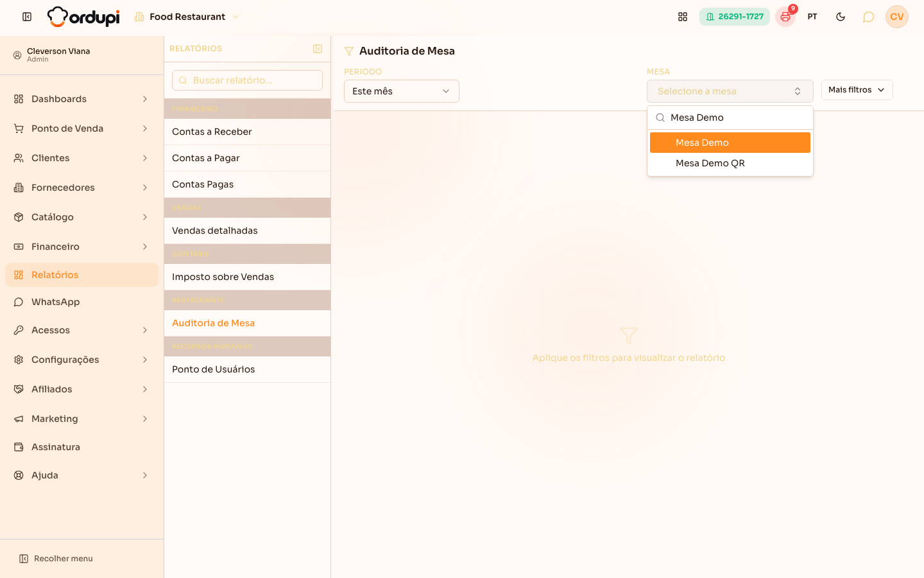
Task: Expand the Acessos sidebar menu
Action: [x=81, y=330]
